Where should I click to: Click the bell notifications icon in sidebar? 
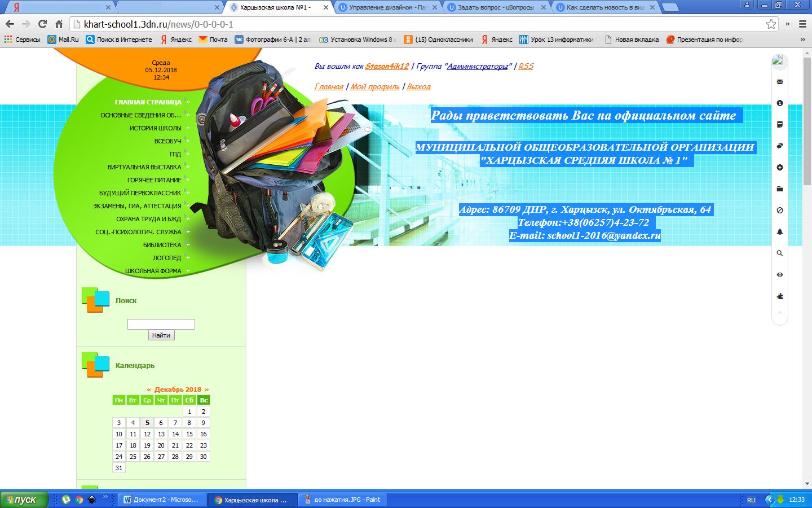780,232
